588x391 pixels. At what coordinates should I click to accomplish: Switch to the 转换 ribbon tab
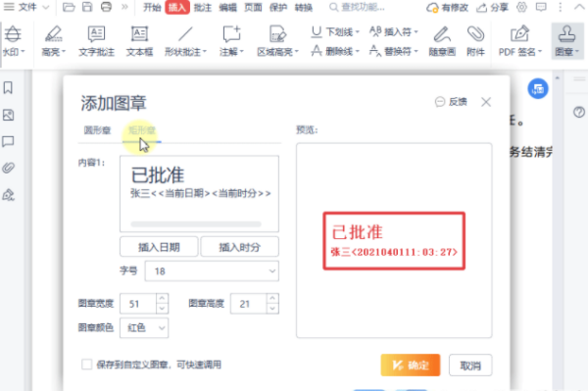click(x=304, y=7)
